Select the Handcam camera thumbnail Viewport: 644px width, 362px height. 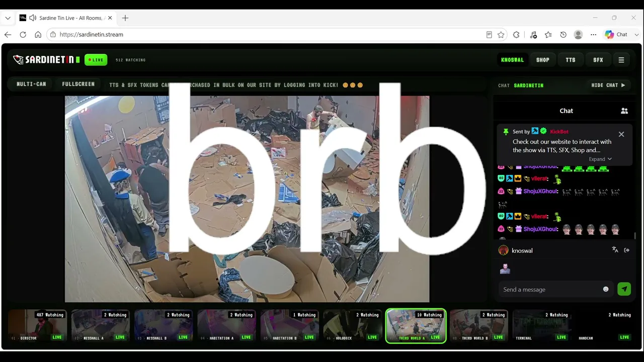click(x=605, y=326)
